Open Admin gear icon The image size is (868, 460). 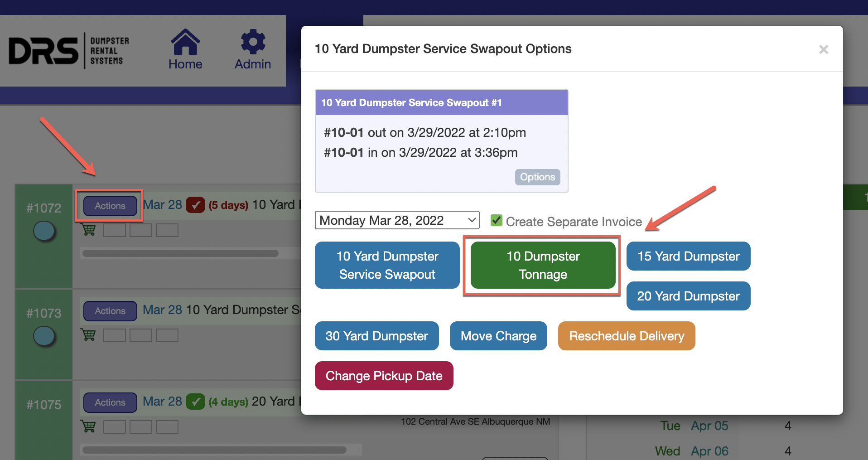(253, 42)
